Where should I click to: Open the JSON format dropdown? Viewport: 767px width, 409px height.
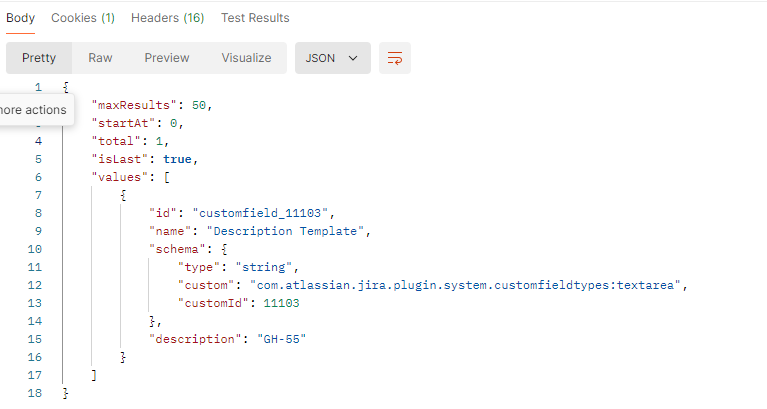[333, 58]
